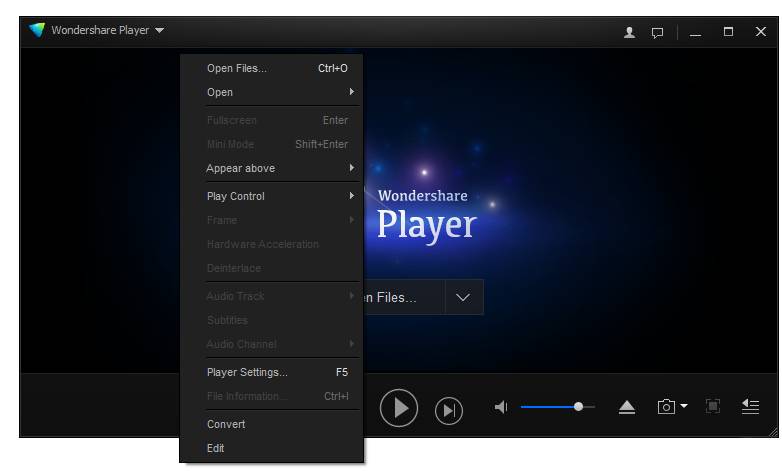Toggle fullscreen via the screen icon
Screen dimensions: 782x475
click(713, 406)
